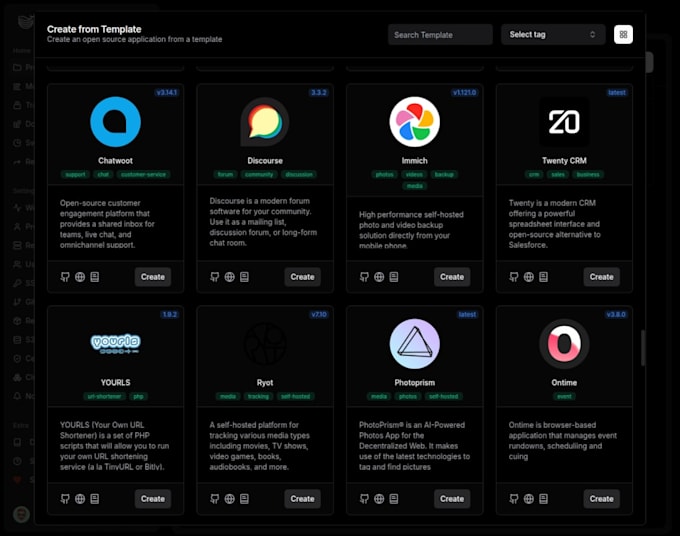680x536 pixels.
Task: Open the Immich website globe icon
Action: click(x=379, y=277)
